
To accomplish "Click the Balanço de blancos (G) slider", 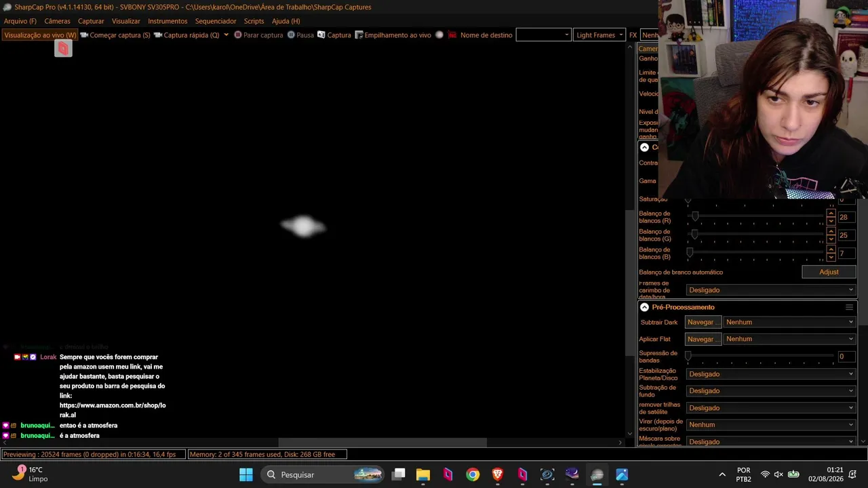I will (x=756, y=235).
